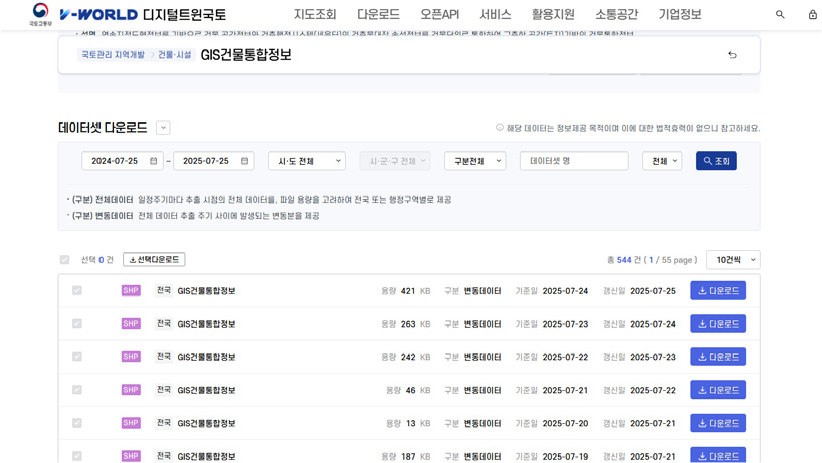Open the 오픈API menu
The width and height of the screenshot is (822, 463).
[x=439, y=15]
